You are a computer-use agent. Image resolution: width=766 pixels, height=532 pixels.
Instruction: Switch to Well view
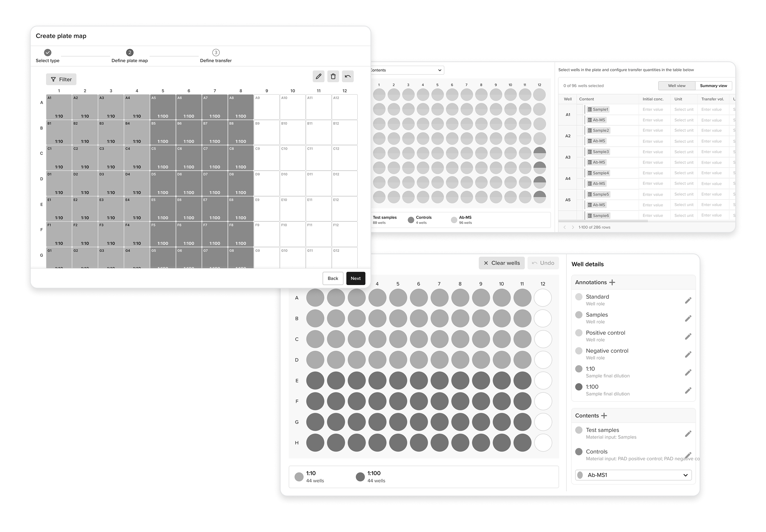[676, 86]
